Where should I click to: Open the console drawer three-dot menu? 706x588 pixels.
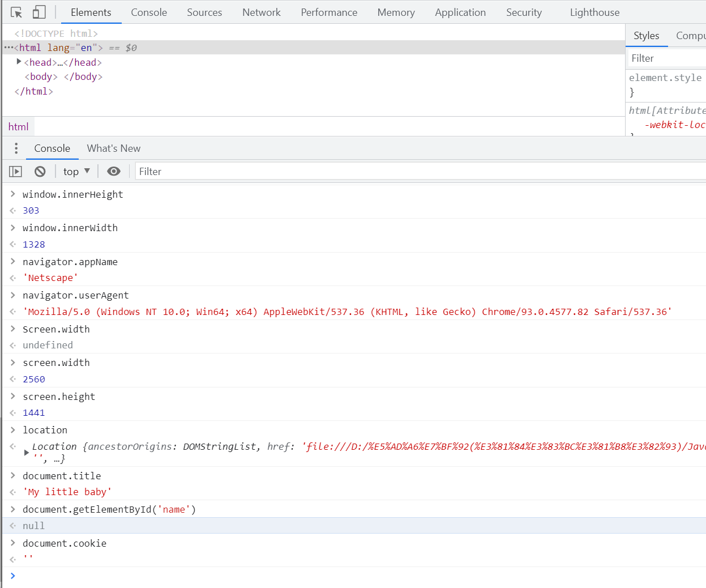tap(16, 148)
